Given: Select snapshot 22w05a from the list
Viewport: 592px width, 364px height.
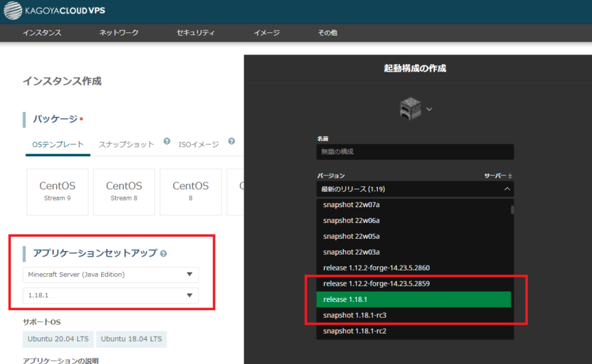Looking at the screenshot, I should 414,237.
